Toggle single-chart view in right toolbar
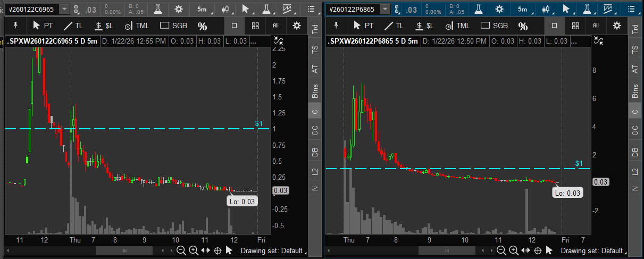644x259 pixels. 555,26
